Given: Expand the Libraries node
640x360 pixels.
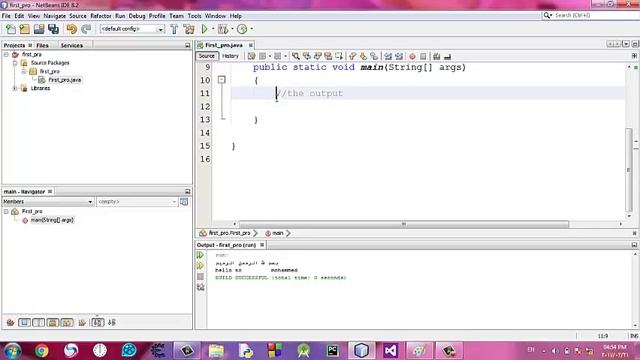Looking at the screenshot, I should (x=15, y=88).
